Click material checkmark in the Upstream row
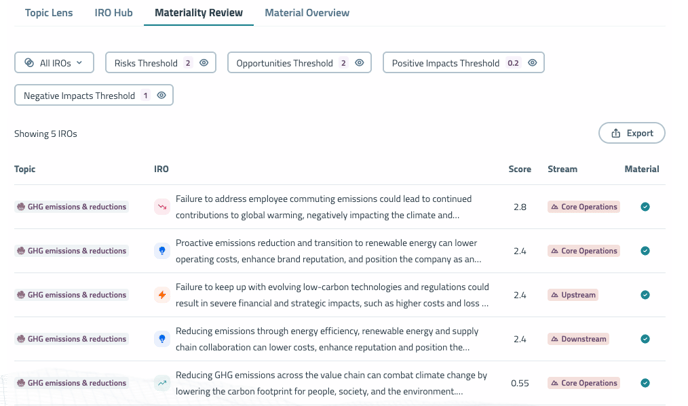 click(645, 295)
